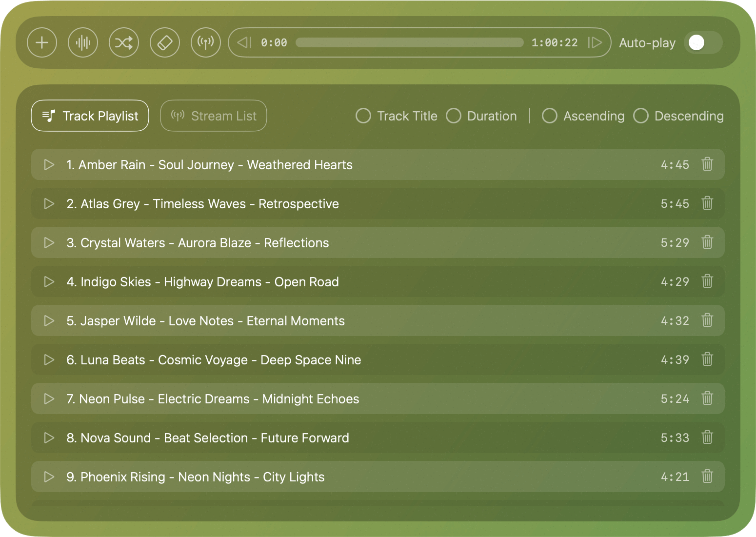This screenshot has height=537, width=756.
Task: Remove Phoenix Rising from the playlist
Action: 708,477
